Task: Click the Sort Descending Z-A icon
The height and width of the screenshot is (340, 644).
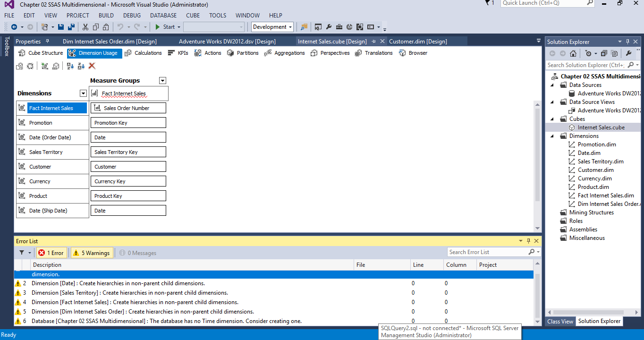Action: [x=81, y=66]
